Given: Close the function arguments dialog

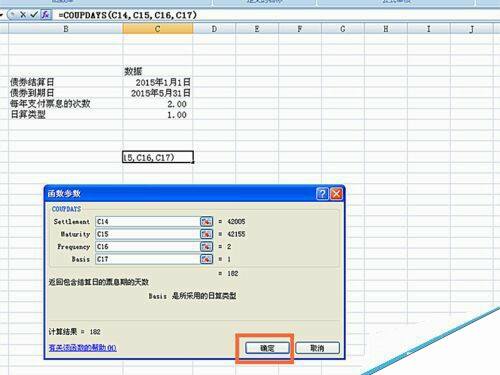Looking at the screenshot, I should 336,194.
